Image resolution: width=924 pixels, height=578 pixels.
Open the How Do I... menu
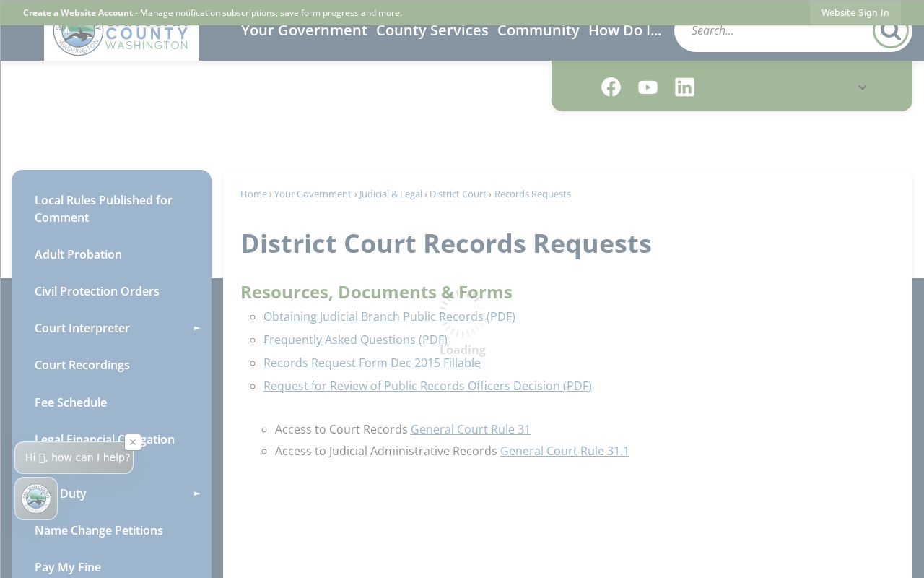click(625, 30)
